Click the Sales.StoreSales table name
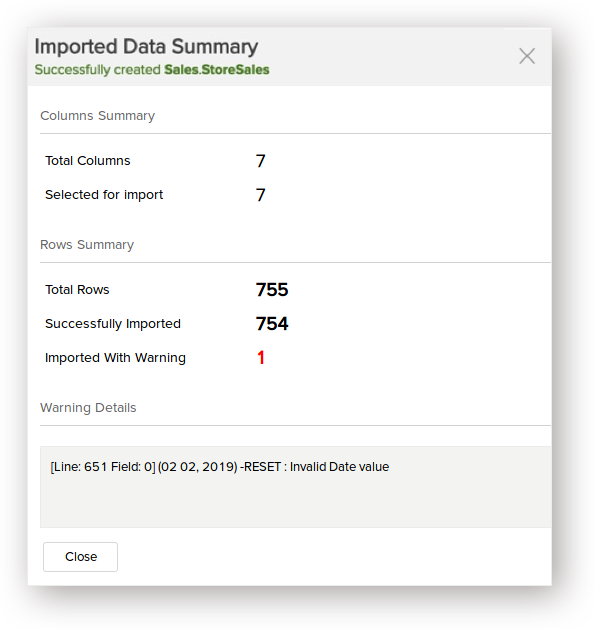The image size is (595, 629). click(217, 70)
